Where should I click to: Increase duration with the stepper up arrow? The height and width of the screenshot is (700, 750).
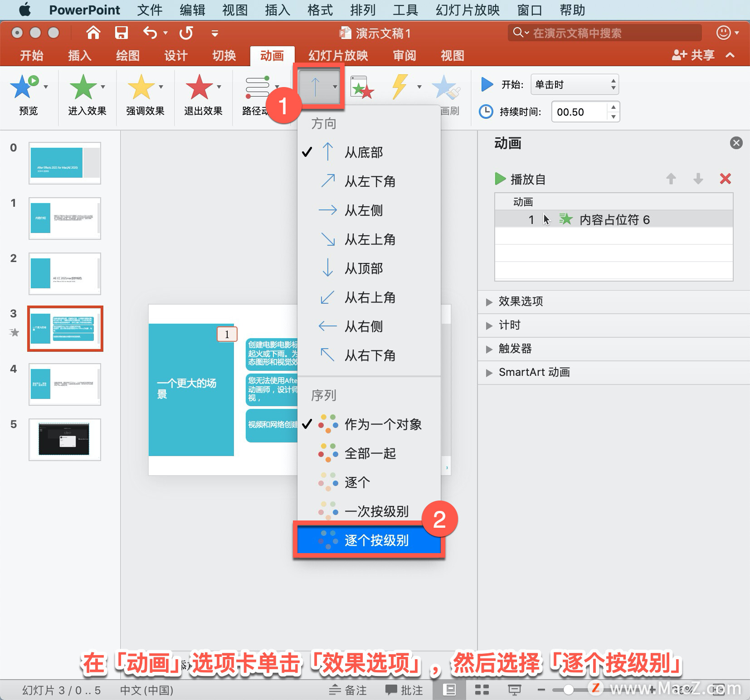[x=613, y=107]
